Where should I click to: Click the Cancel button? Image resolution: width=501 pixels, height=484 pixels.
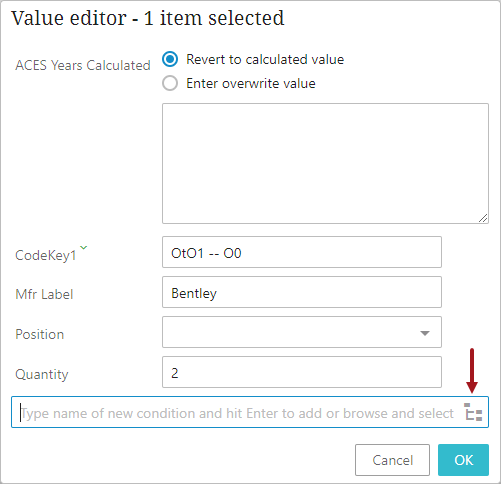pos(392,460)
